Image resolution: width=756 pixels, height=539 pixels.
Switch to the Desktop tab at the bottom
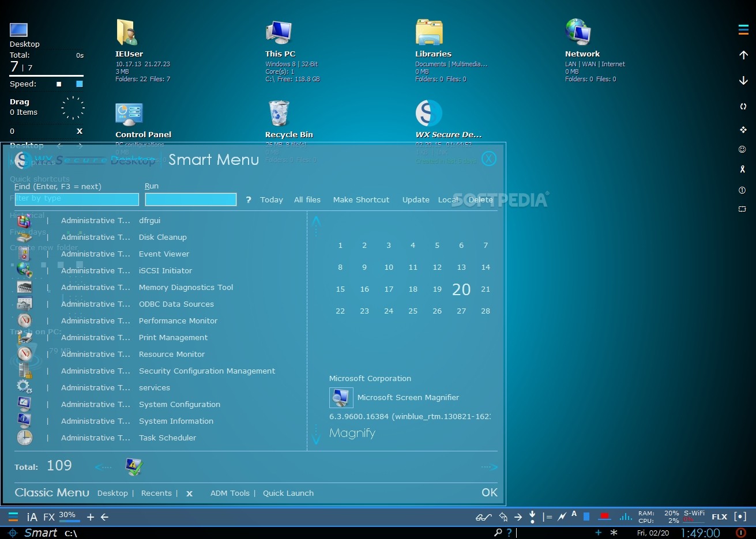click(112, 493)
